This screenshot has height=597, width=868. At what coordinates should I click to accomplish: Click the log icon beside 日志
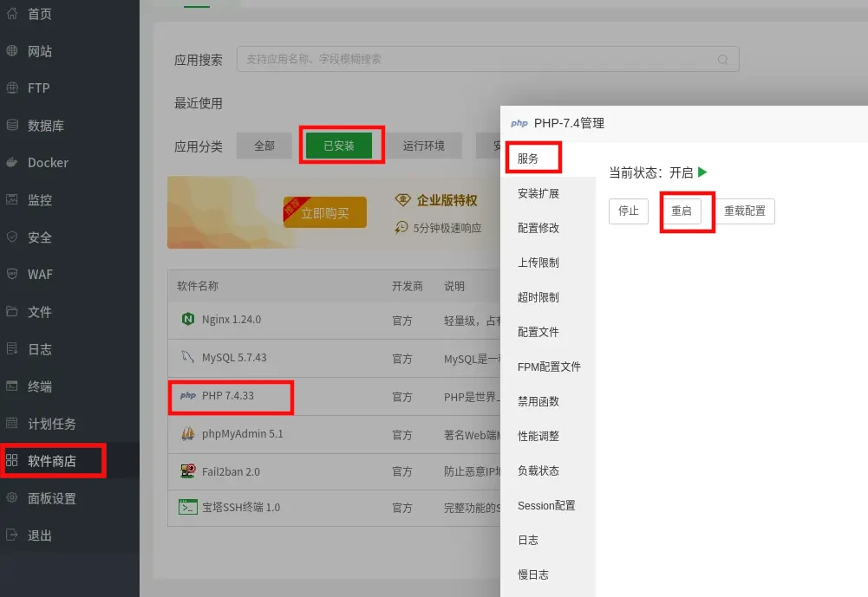click(x=11, y=348)
